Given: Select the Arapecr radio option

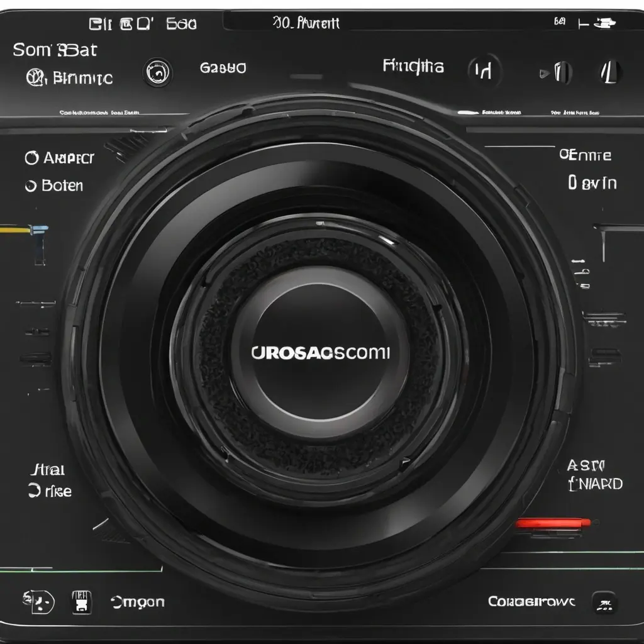Looking at the screenshot, I should tap(31, 158).
